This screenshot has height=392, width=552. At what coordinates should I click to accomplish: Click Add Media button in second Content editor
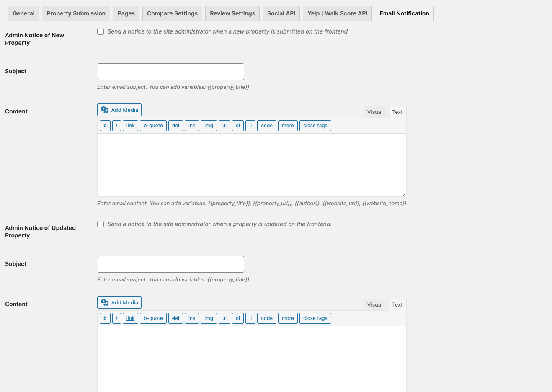119,302
